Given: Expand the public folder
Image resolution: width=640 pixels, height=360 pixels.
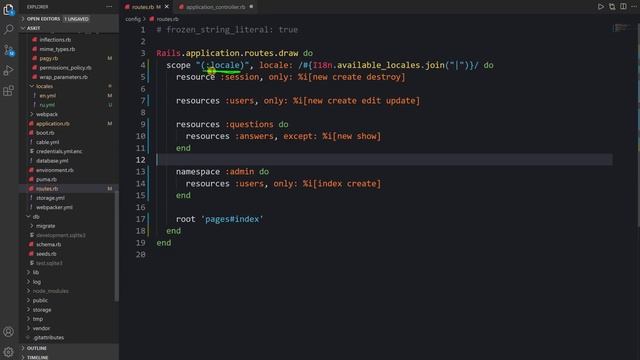Looking at the screenshot, I should (x=40, y=300).
